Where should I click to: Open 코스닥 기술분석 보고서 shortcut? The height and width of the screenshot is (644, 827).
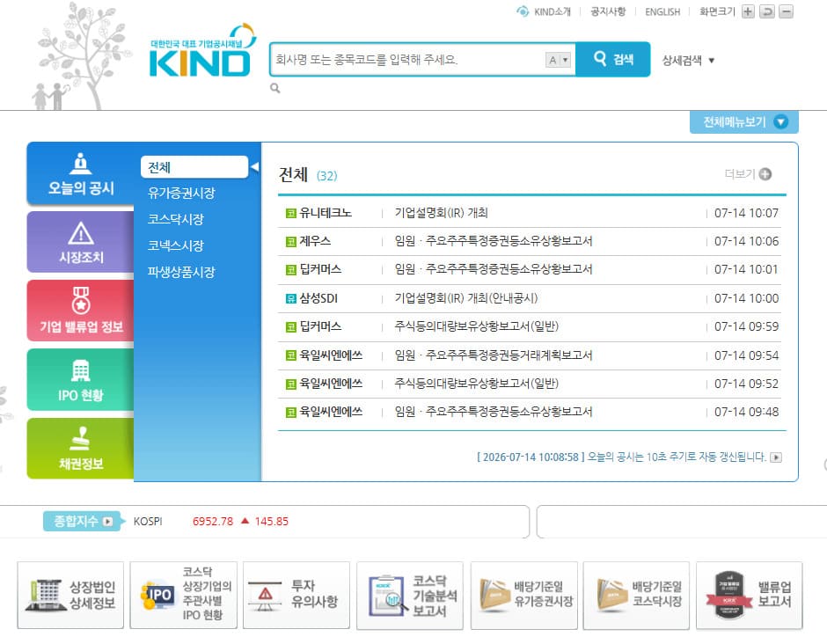410,596
